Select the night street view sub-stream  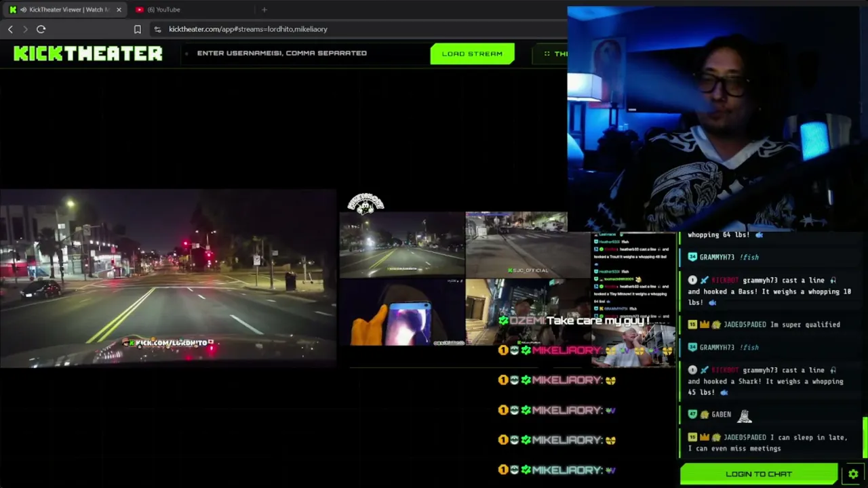[x=402, y=245]
